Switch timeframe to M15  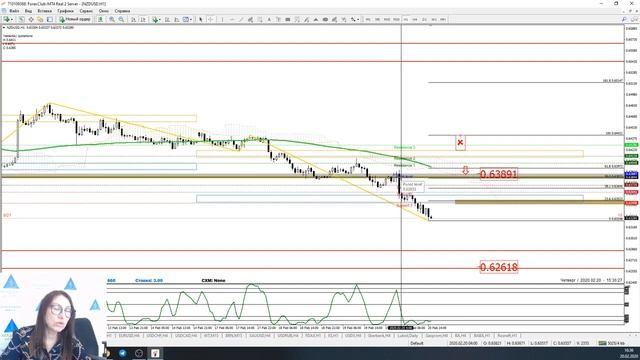[387, 19]
